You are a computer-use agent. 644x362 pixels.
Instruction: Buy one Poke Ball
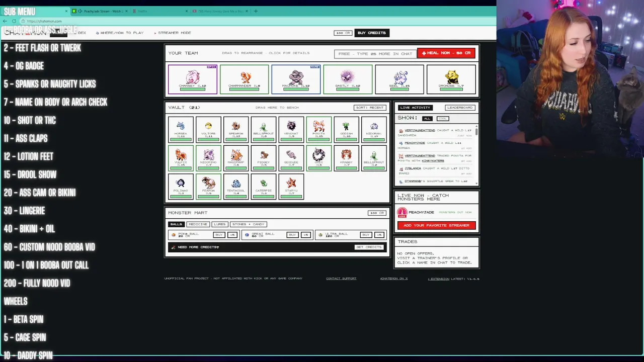point(219,235)
